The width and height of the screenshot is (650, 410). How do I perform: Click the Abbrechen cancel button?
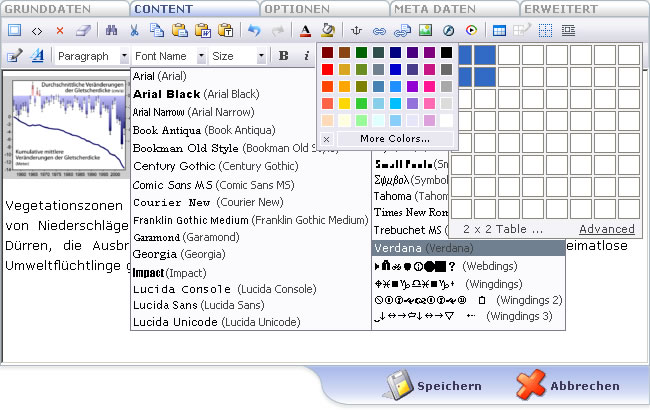(x=568, y=386)
